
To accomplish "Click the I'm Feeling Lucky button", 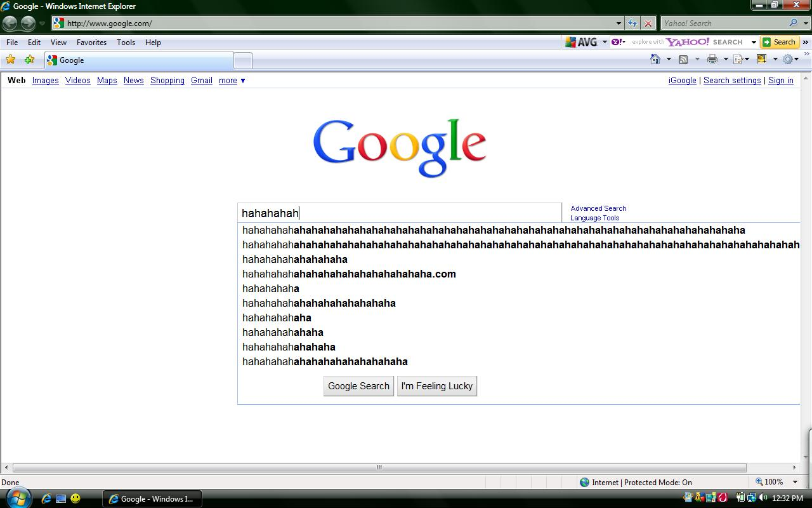I will point(437,386).
